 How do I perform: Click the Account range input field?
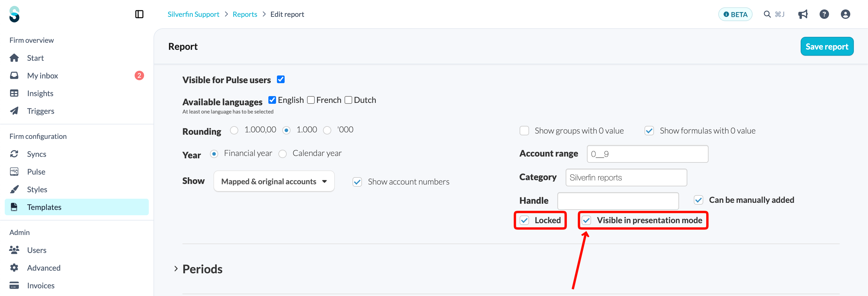click(647, 154)
